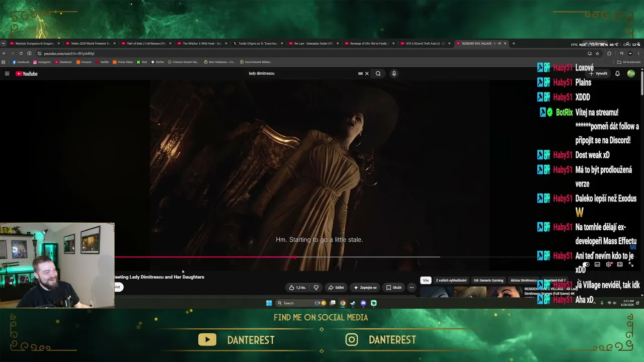The height and width of the screenshot is (362, 644).
Task: Select the Z vašich vyhledávání chip
Action: pos(451,281)
